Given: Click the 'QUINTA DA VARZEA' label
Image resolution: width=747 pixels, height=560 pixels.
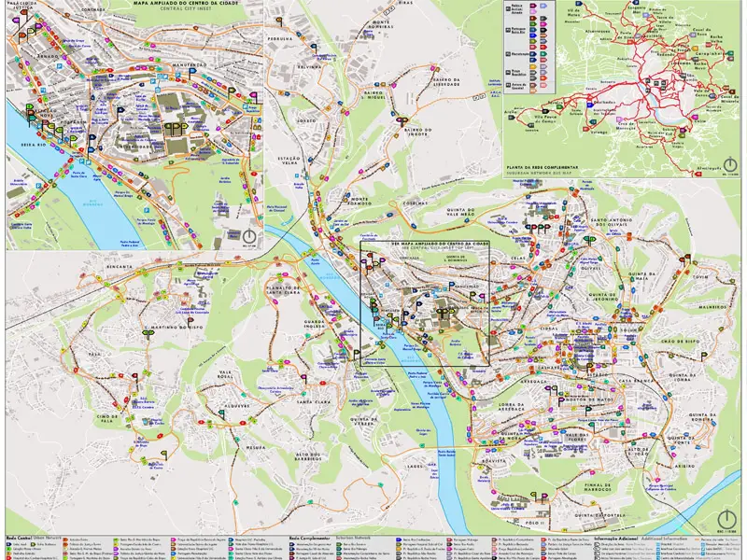Looking at the screenshot, I should 364,422.
